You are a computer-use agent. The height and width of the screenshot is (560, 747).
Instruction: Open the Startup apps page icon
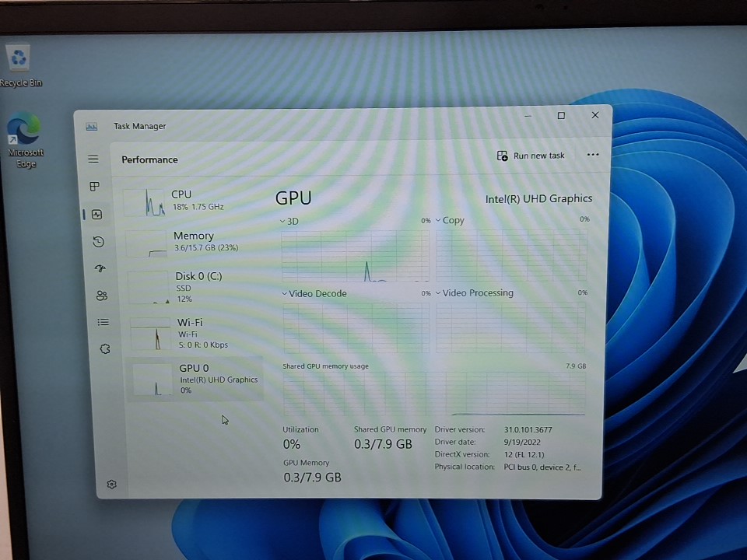(100, 268)
